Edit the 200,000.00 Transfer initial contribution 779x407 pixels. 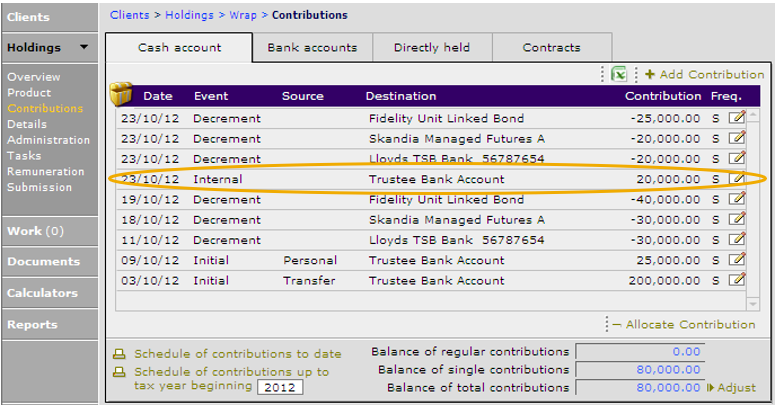coord(737,280)
